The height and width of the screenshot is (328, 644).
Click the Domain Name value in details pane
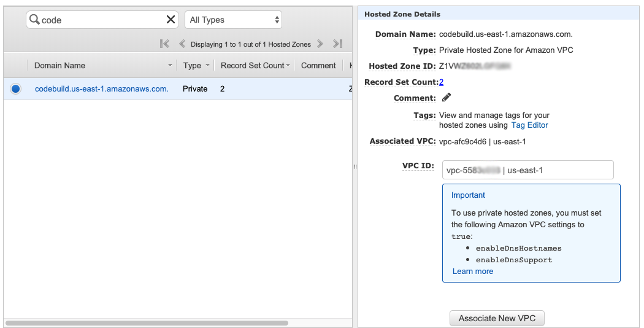pos(505,34)
